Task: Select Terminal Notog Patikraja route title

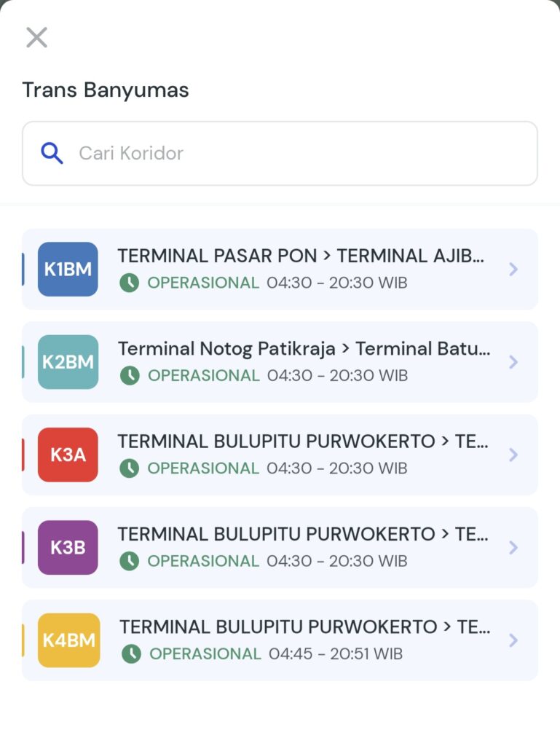Action: [303, 349]
